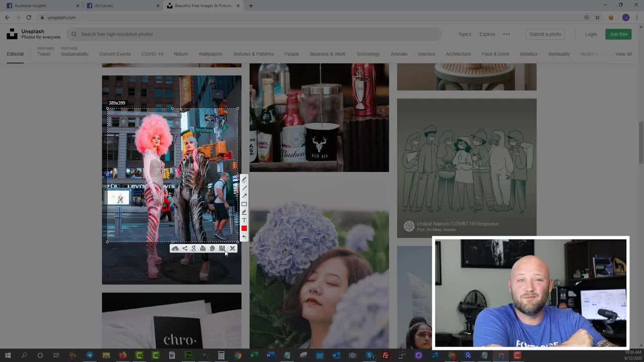Open the red color picker swatch

tap(244, 228)
